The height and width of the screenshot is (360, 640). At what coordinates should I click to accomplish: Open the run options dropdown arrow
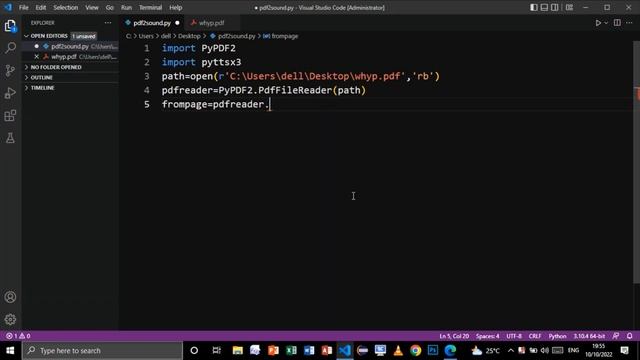coord(606,23)
